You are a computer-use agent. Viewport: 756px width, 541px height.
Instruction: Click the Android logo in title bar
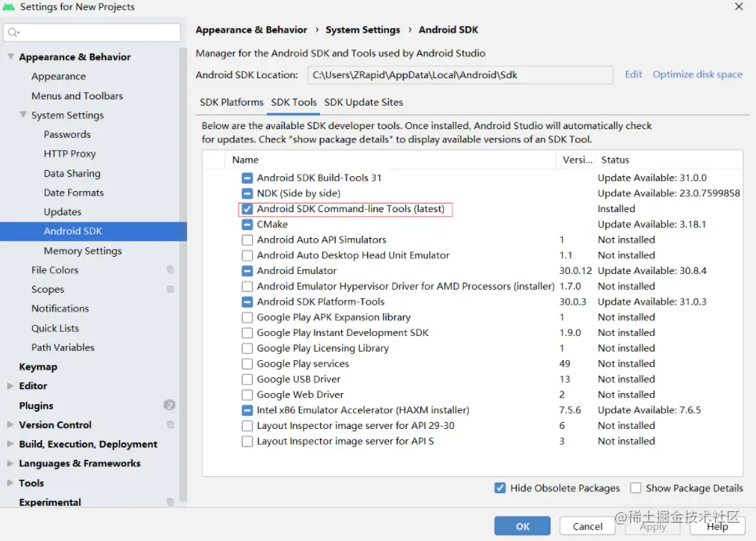click(x=9, y=7)
